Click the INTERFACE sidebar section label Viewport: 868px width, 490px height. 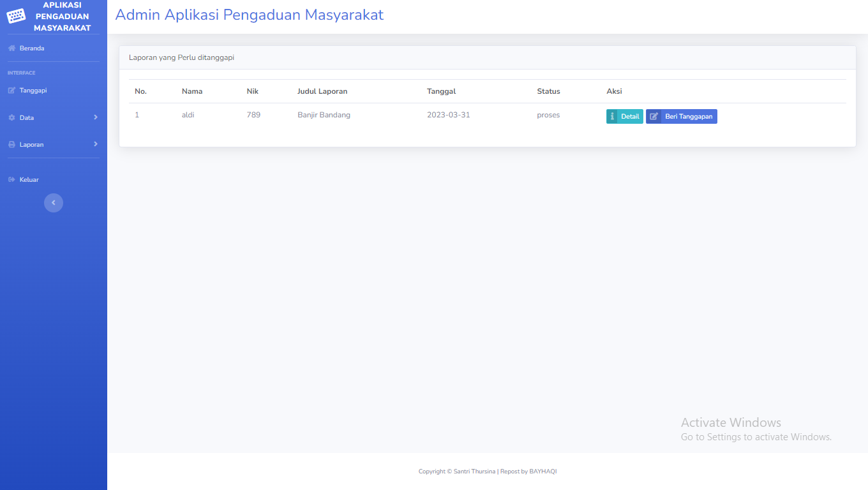tap(22, 73)
